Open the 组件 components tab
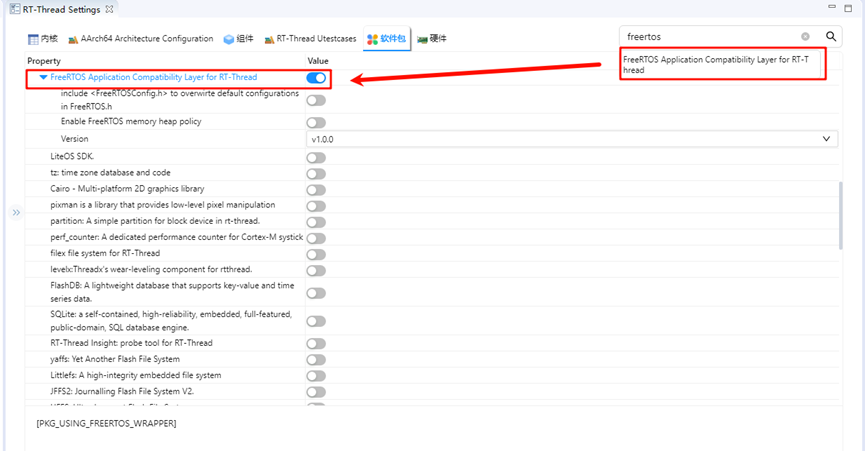Viewport: 865px width, 451px height. 238,39
